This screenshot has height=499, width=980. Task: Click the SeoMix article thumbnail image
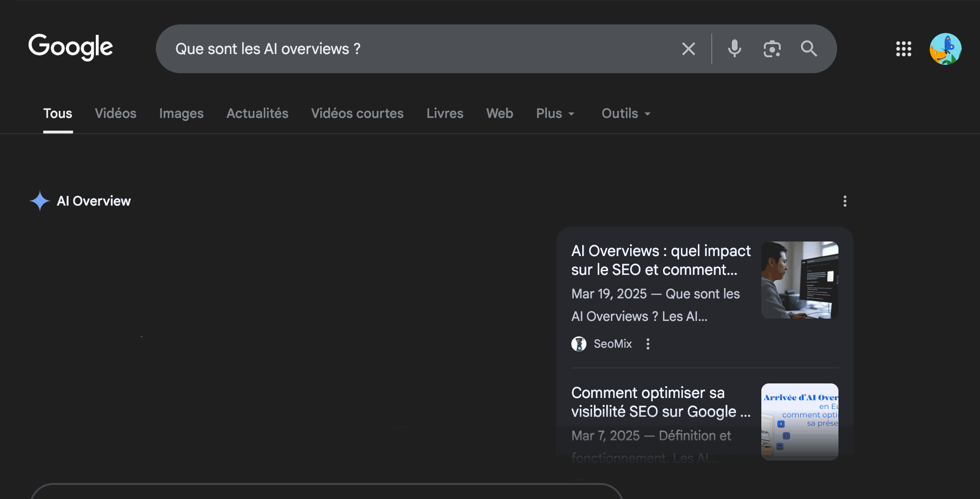point(799,280)
